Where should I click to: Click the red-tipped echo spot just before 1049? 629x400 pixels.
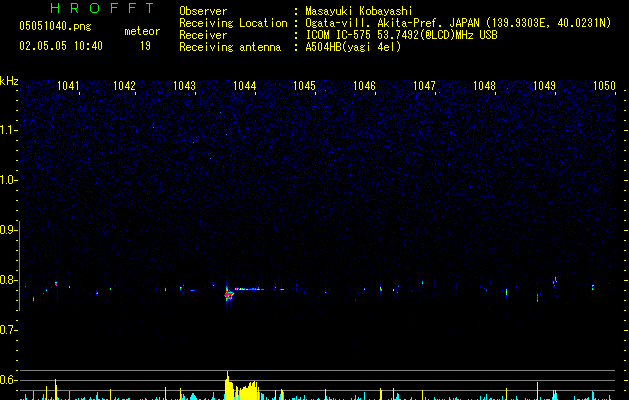[x=538, y=298]
